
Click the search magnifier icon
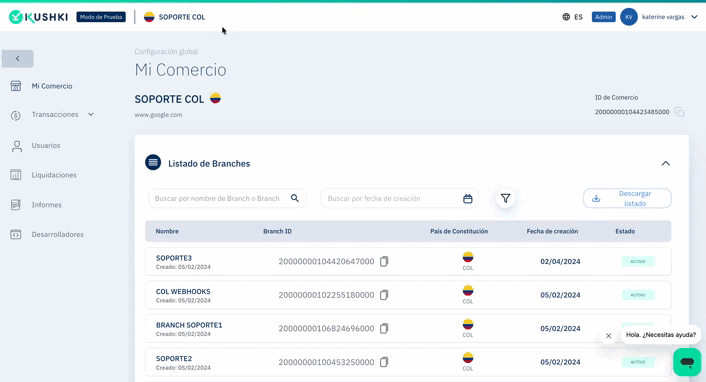[x=295, y=198]
